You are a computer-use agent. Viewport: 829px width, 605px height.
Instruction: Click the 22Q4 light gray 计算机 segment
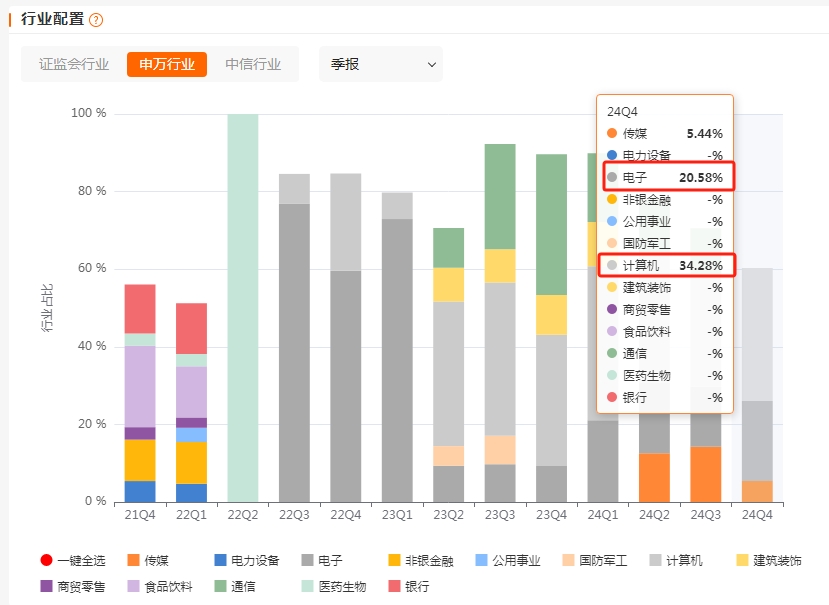(345, 222)
